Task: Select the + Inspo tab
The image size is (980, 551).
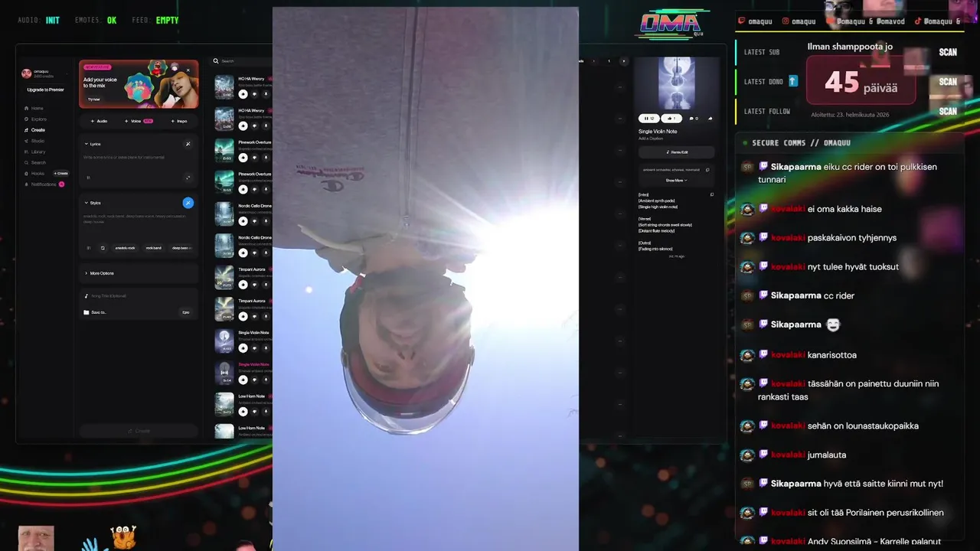Action: coord(178,121)
